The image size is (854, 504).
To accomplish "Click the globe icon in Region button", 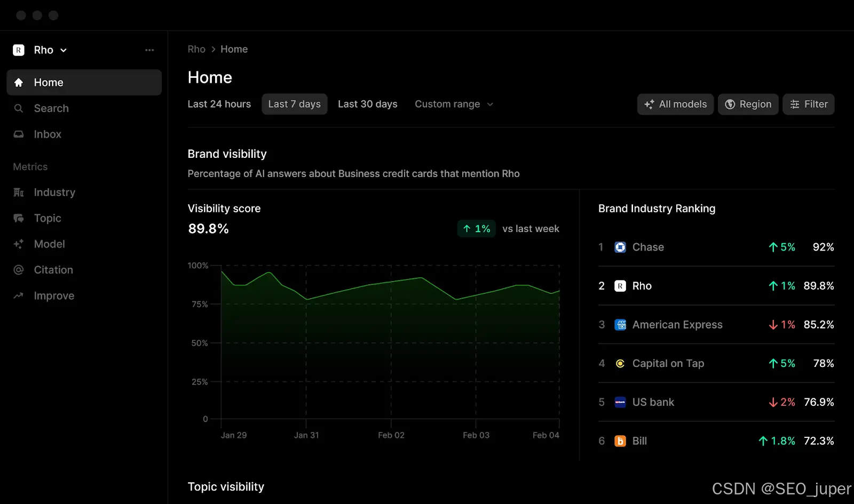I will click(730, 105).
